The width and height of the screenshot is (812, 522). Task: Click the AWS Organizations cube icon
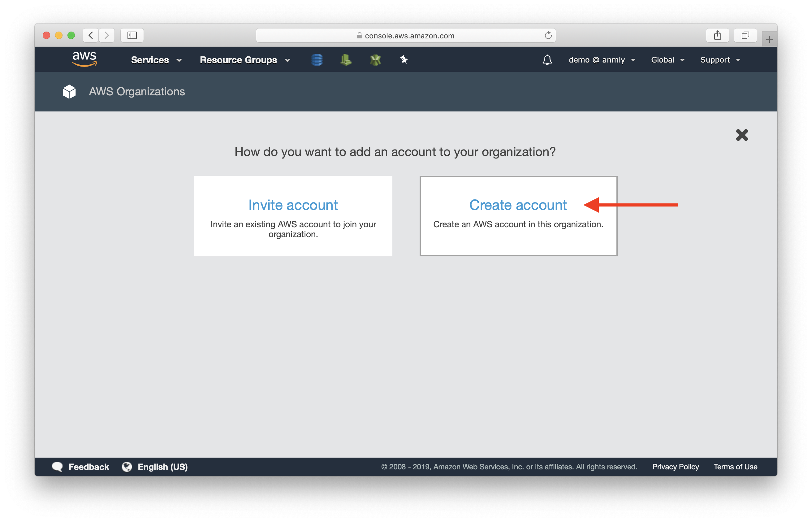69,92
